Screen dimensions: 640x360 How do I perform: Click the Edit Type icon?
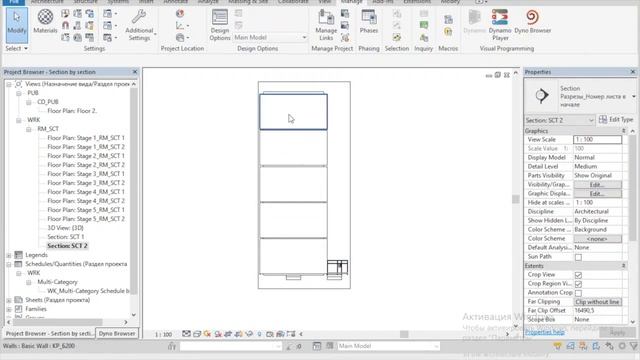tap(603, 120)
